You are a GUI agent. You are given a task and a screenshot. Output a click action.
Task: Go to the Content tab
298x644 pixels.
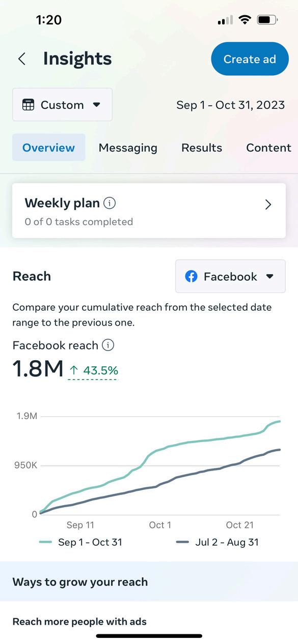click(268, 148)
